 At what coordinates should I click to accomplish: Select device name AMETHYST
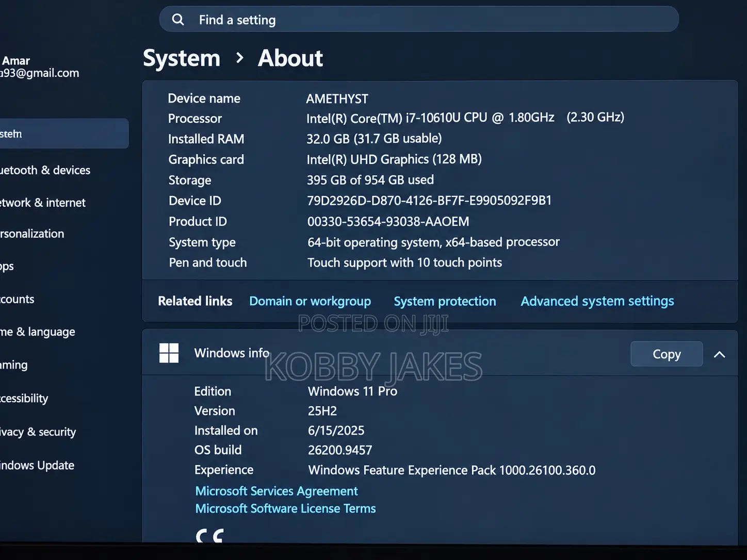337,98
